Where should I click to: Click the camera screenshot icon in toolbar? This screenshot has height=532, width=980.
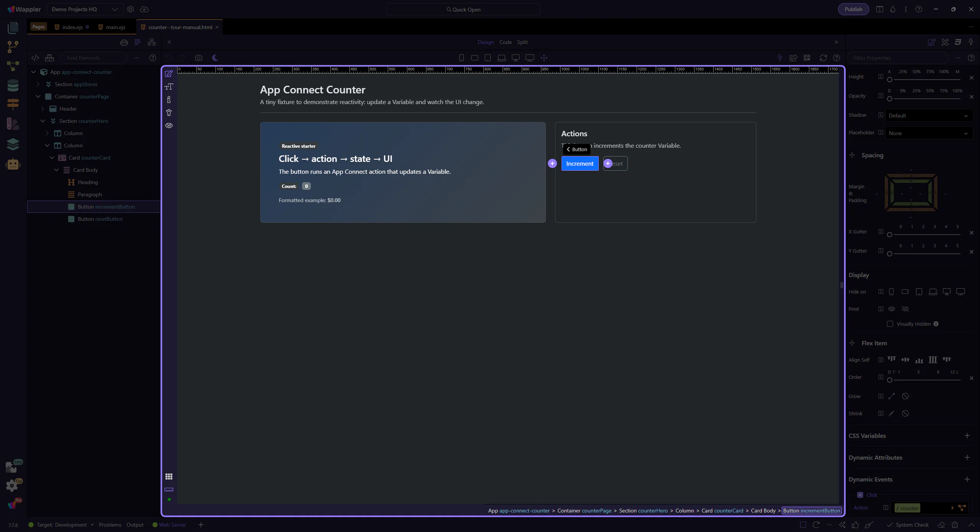tap(198, 58)
